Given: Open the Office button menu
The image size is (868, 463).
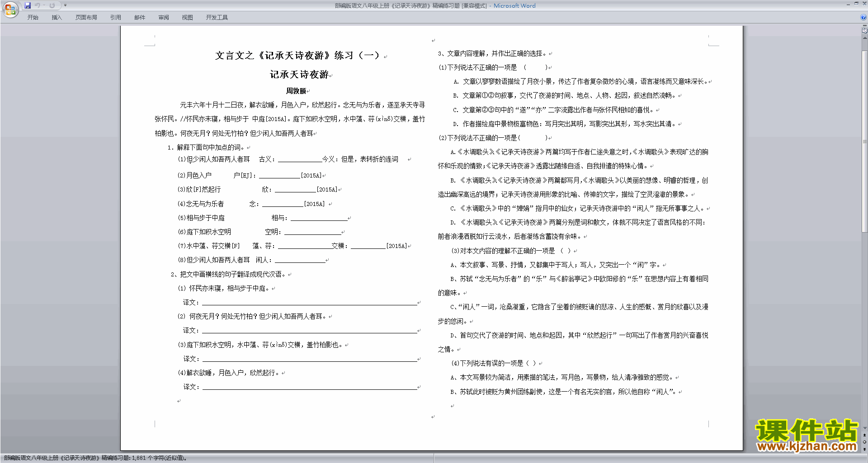Looking at the screenshot, I should pos(10,9).
